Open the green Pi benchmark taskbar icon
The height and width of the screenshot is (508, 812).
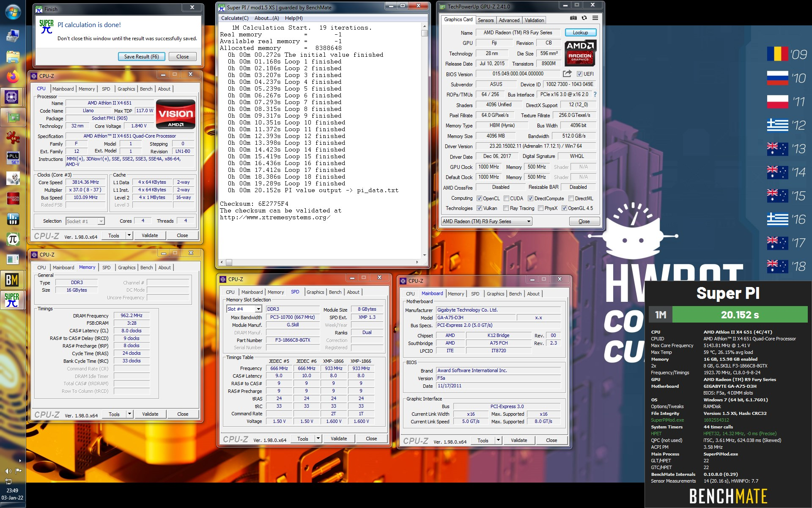tap(13, 239)
